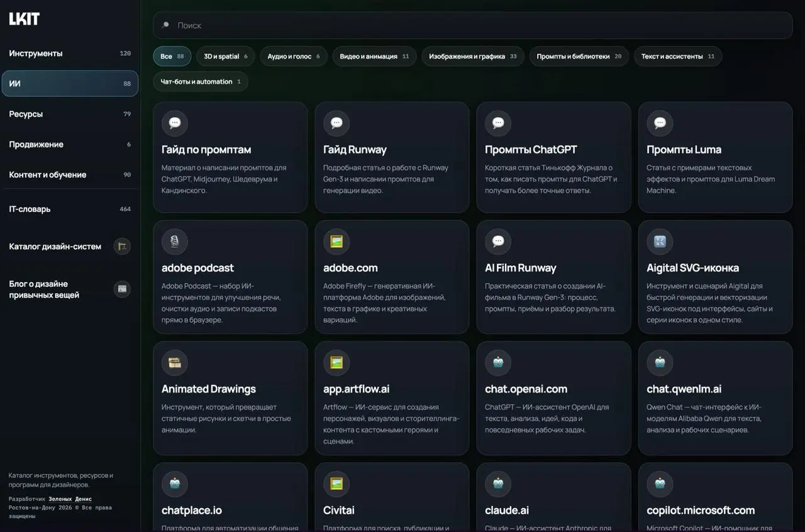Image resolution: width=805 pixels, height=532 pixels.
Task: Click the Animated Drawings card title
Action: coord(209,389)
